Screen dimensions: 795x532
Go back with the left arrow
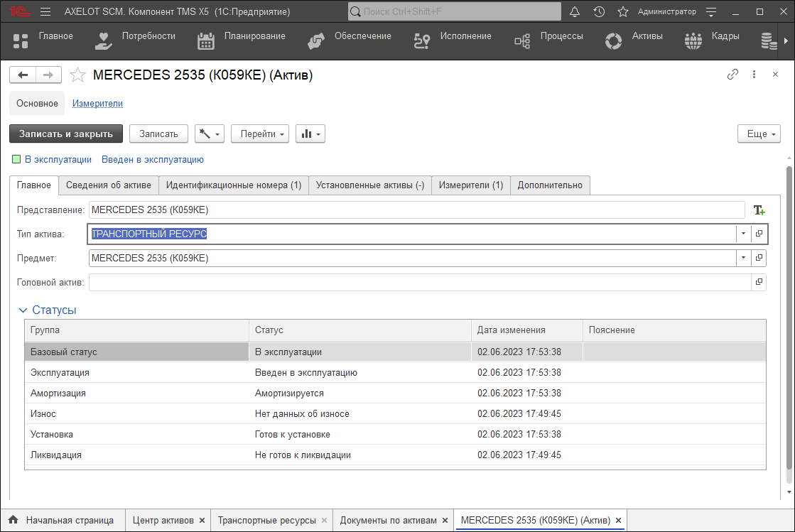tap(23, 75)
